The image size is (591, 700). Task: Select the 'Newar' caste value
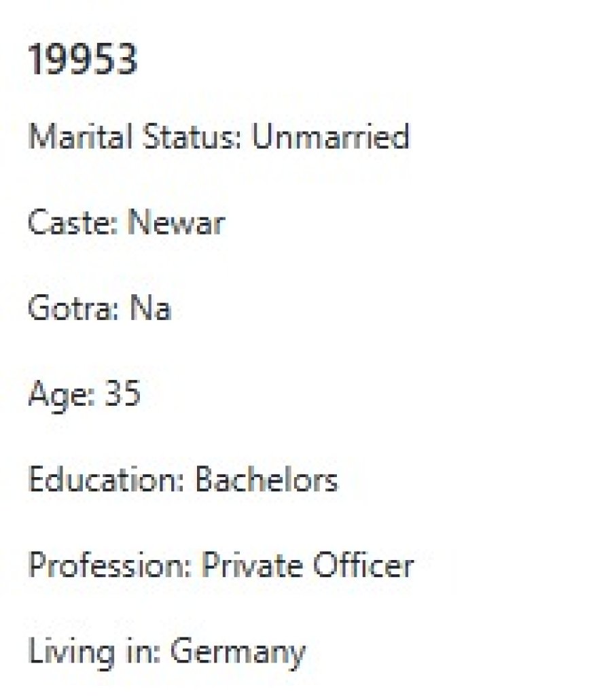tap(176, 223)
